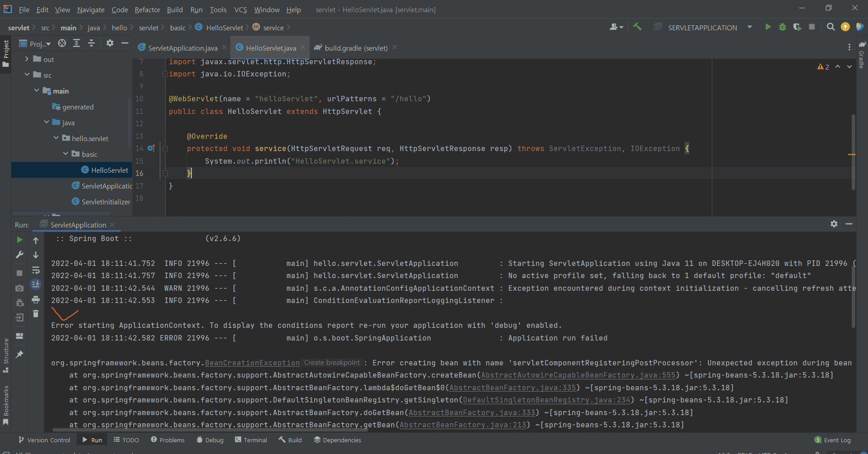868x454 pixels.
Task: Toggle soft-wrap in the console
Action: [36, 270]
